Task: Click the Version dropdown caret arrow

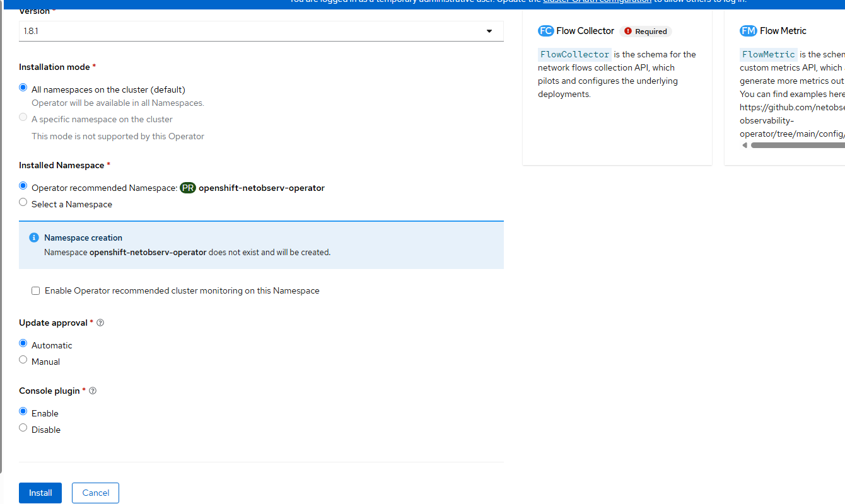Action: coord(489,31)
